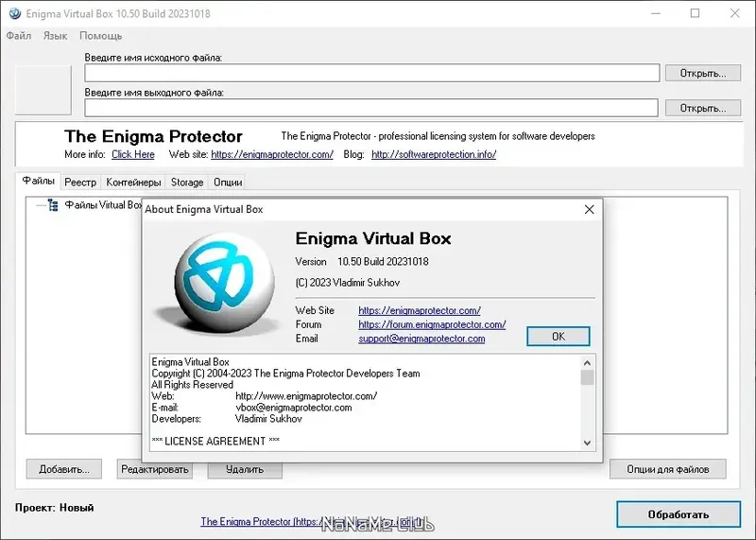Click the tree icon beside Файлы Virtual Box
The height and width of the screenshot is (540, 756).
(53, 205)
